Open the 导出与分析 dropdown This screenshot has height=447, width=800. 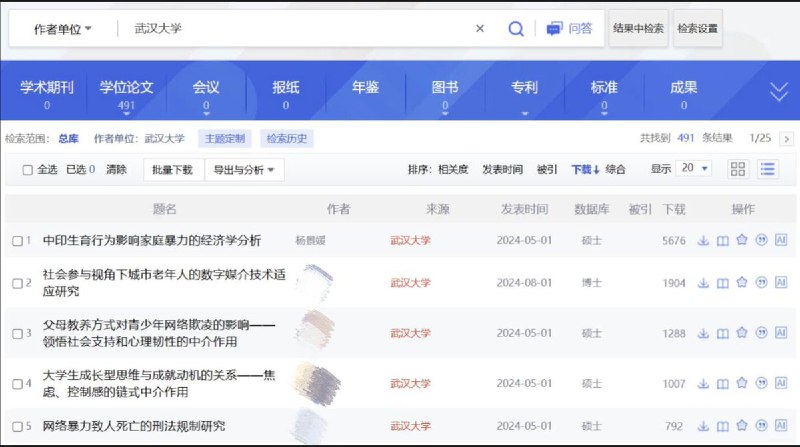[244, 170]
